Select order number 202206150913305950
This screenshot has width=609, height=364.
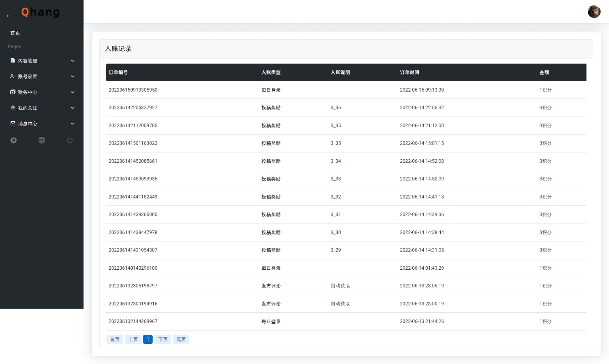pos(133,90)
